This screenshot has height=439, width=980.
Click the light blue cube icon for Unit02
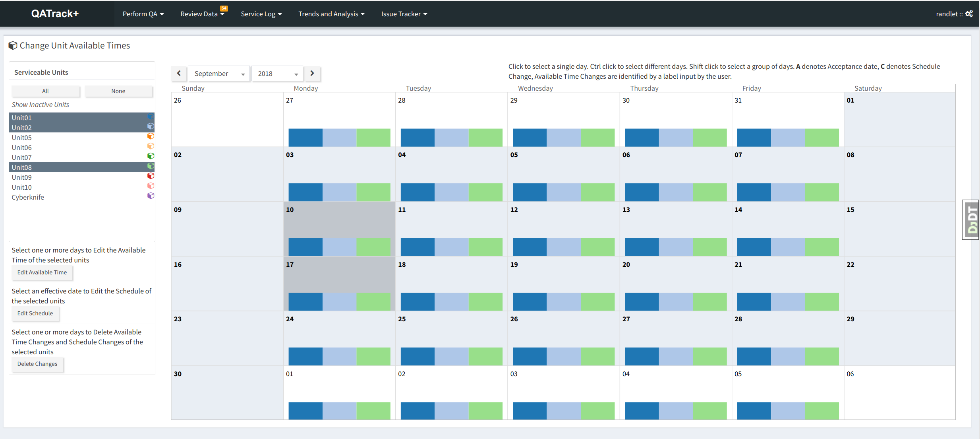click(x=151, y=126)
